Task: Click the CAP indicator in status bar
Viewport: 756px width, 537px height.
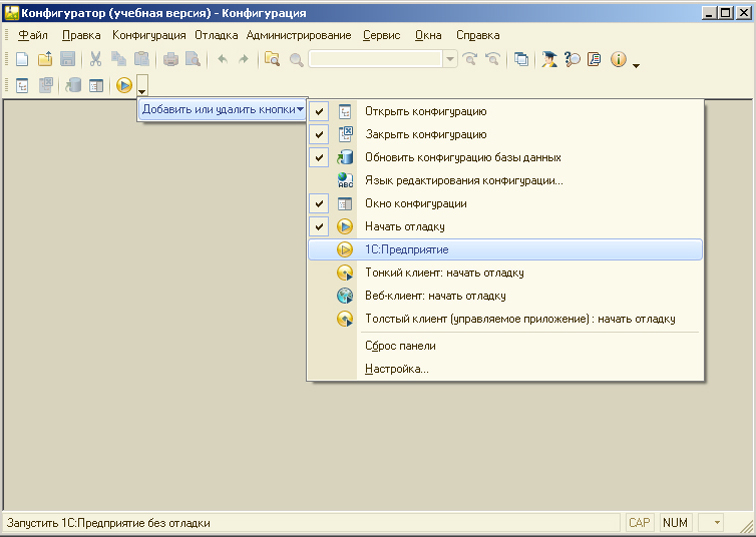Action: (x=639, y=523)
